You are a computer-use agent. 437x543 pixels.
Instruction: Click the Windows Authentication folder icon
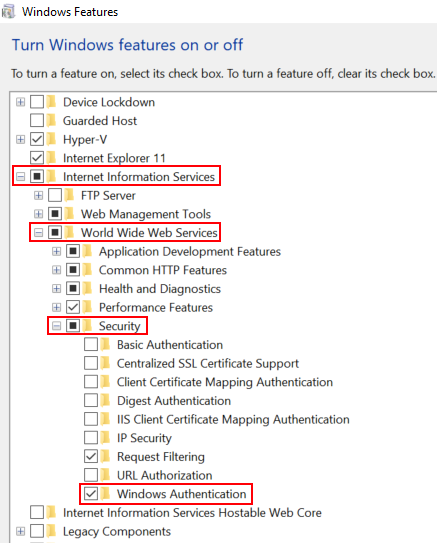pyautogui.click(x=106, y=494)
